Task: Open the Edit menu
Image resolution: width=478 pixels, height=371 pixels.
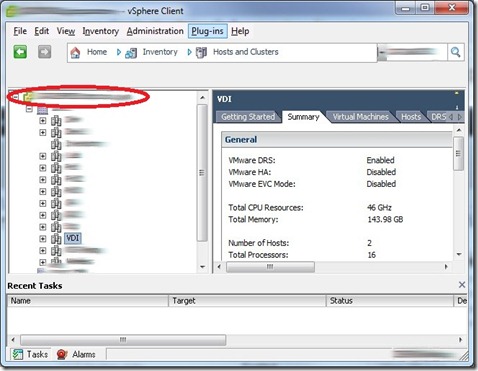Action: point(42,31)
